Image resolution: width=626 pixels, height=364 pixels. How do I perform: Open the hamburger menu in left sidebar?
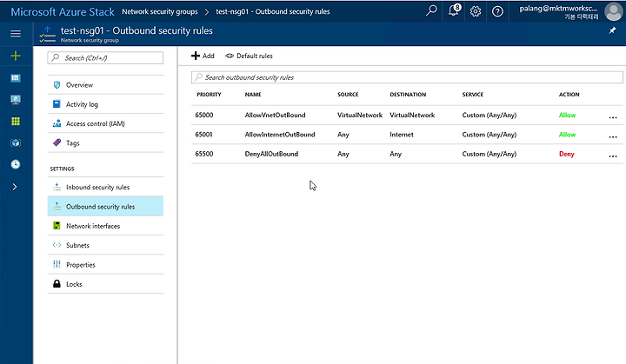point(16,34)
